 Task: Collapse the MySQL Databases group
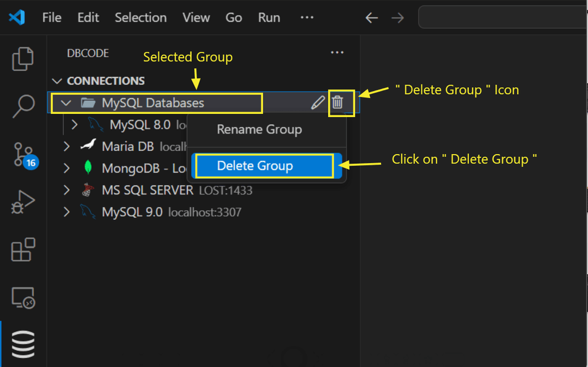pyautogui.click(x=65, y=102)
